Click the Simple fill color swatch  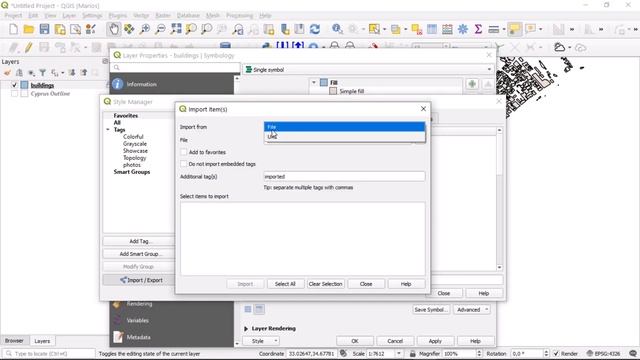pos(333,91)
